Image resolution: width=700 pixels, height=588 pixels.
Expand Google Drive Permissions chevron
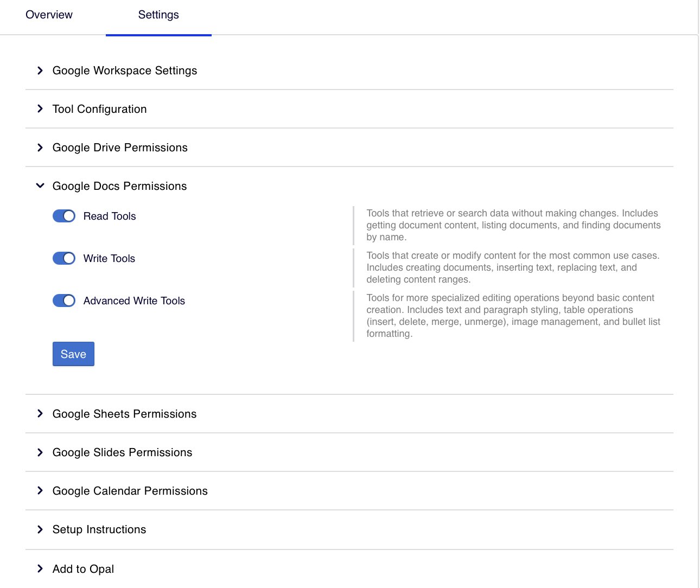(40, 148)
